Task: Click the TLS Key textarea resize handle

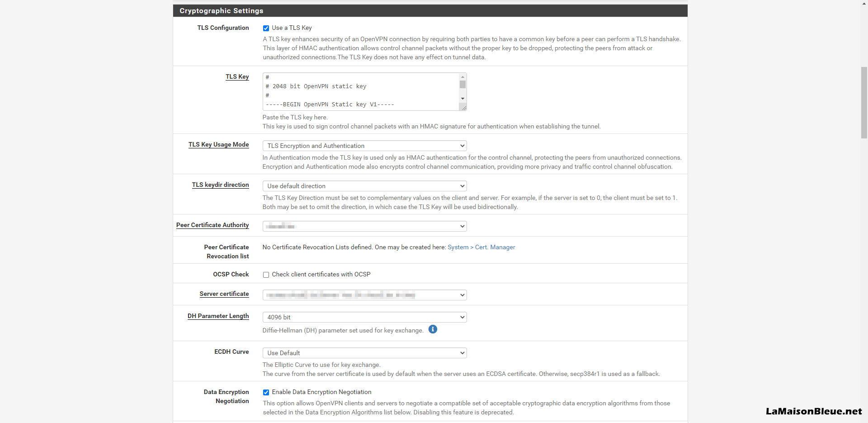Action: coord(463,107)
